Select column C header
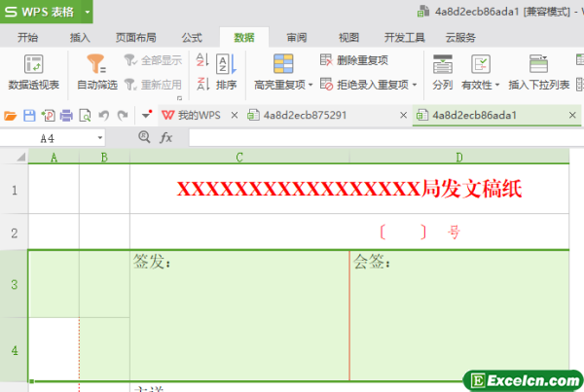 click(239, 158)
